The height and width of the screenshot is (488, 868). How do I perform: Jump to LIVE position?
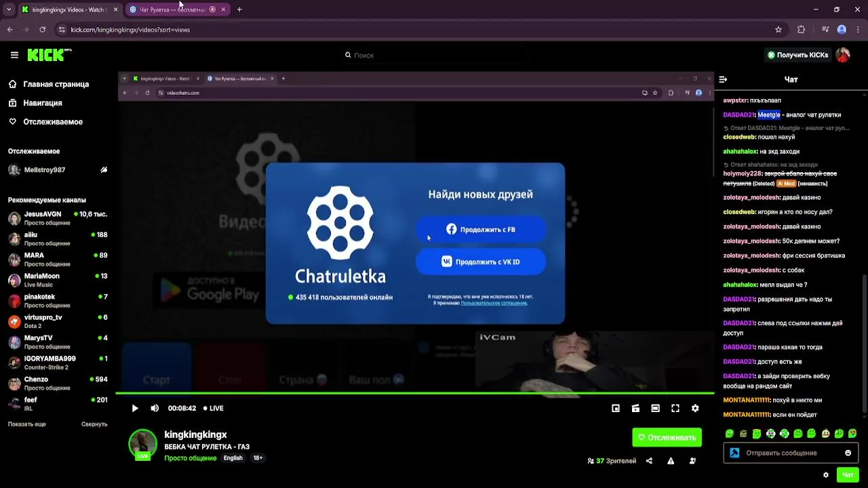[214, 408]
